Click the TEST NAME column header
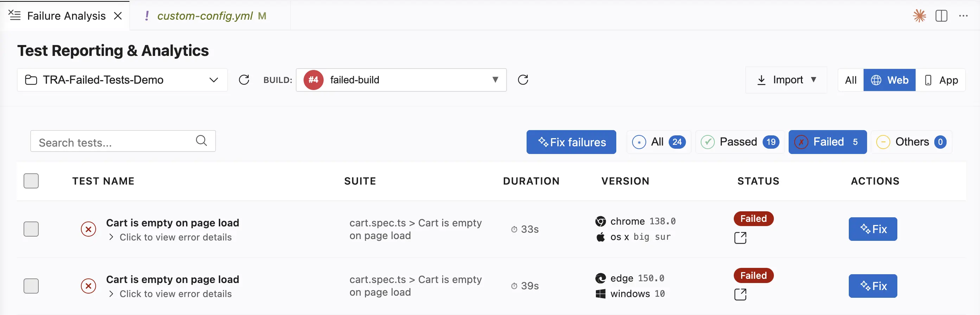The width and height of the screenshot is (980, 315). [103, 181]
